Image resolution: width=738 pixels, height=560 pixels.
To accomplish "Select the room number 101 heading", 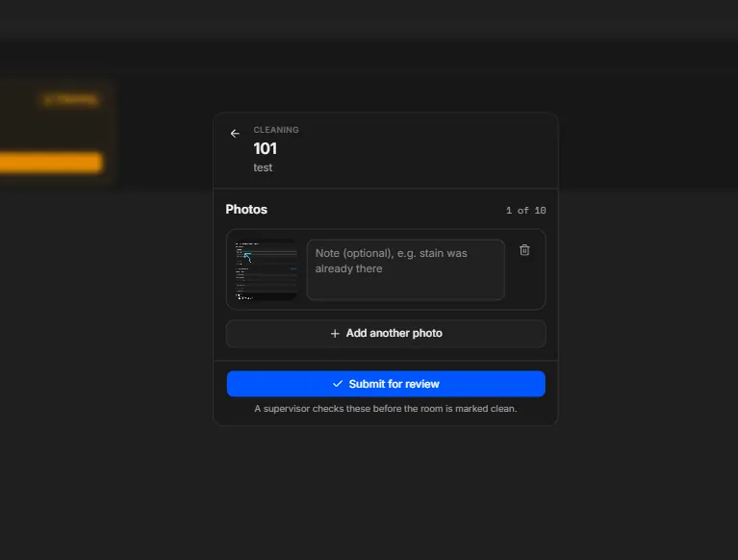I will tap(265, 149).
